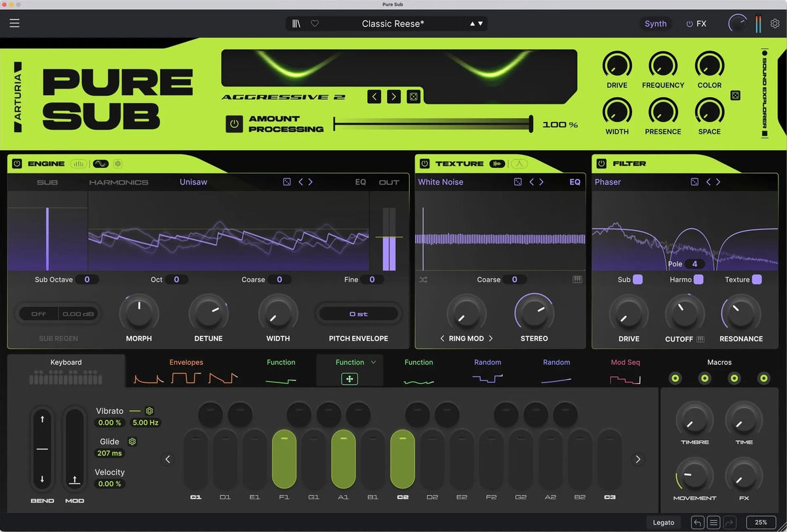787x532 pixels.
Task: Favorite the preset with the heart icon
Action: click(315, 24)
